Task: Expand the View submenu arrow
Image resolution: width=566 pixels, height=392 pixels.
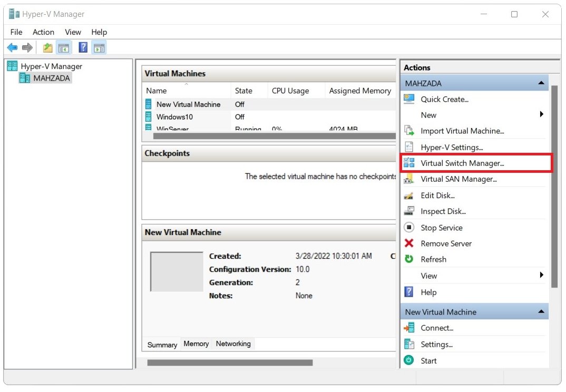Action: click(541, 276)
